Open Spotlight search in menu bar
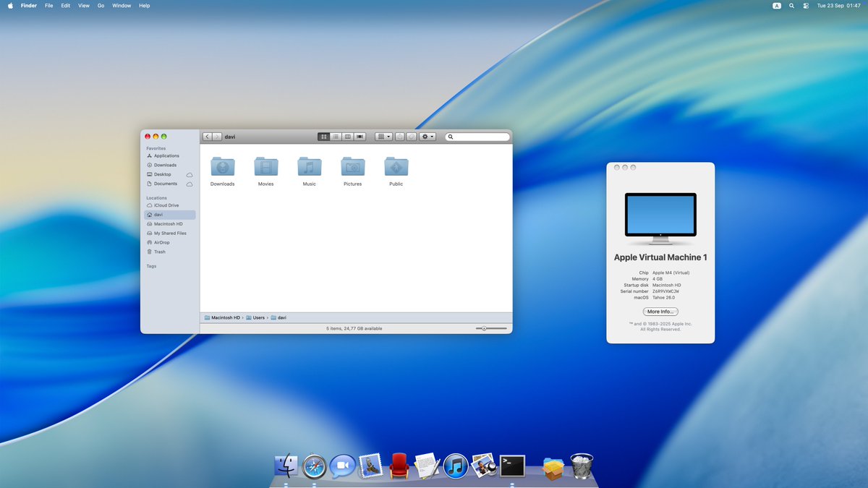 click(791, 5)
